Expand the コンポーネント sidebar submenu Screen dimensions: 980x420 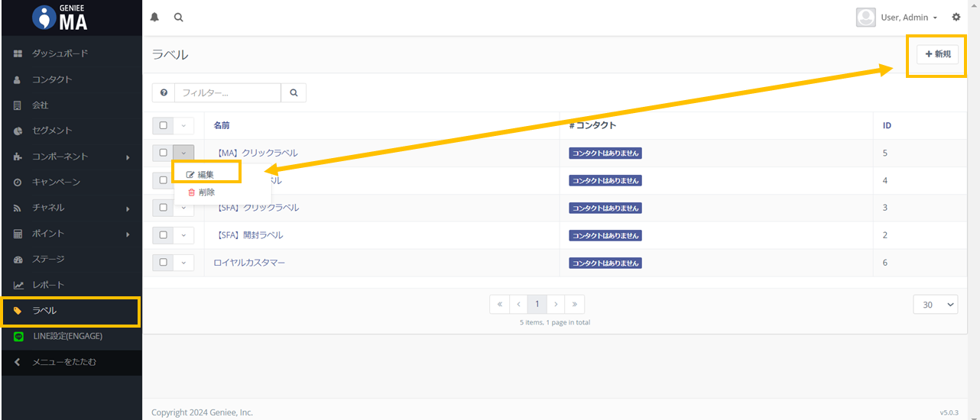click(71, 157)
